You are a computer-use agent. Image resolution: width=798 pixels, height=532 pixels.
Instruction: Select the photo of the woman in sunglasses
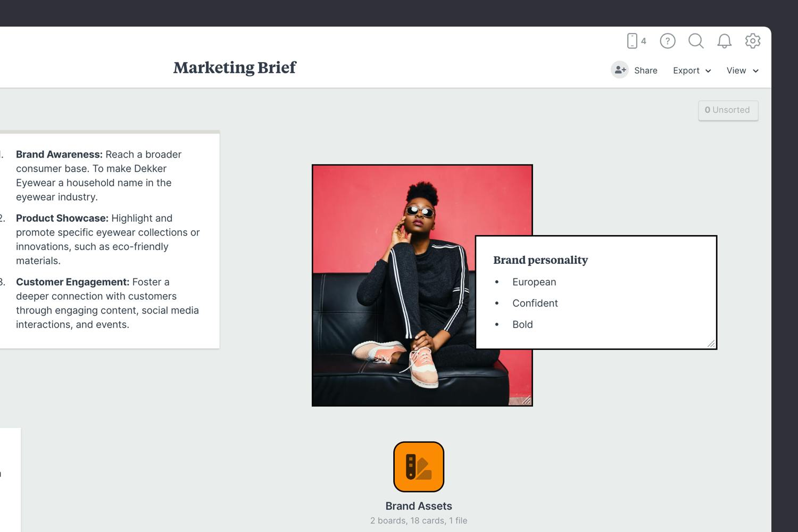[394, 239]
